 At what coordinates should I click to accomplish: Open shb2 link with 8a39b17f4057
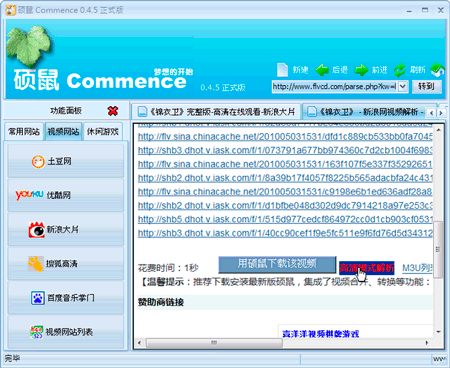tap(285, 178)
